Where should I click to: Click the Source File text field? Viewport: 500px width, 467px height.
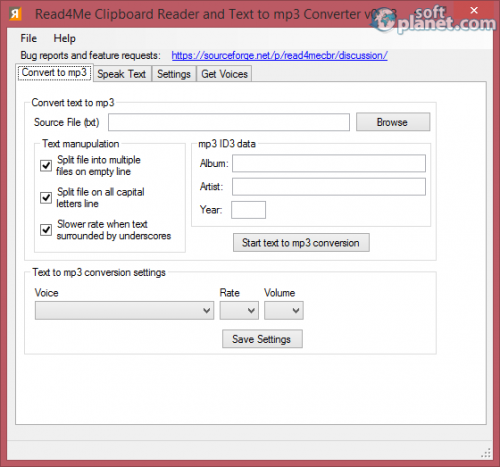point(229,122)
